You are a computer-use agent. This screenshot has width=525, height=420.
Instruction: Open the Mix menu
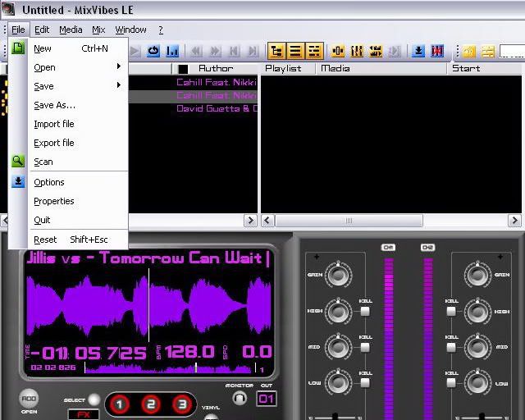click(x=98, y=30)
